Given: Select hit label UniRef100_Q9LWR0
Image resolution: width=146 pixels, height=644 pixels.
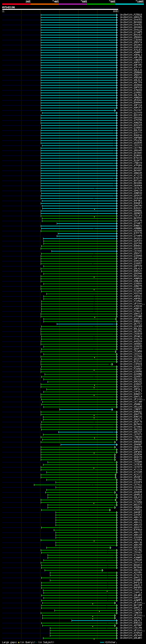Looking at the screenshot, I should tap(131, 638).
